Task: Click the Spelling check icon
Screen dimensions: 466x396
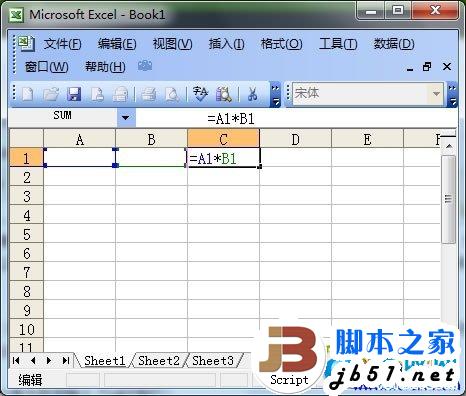Action: 201,94
